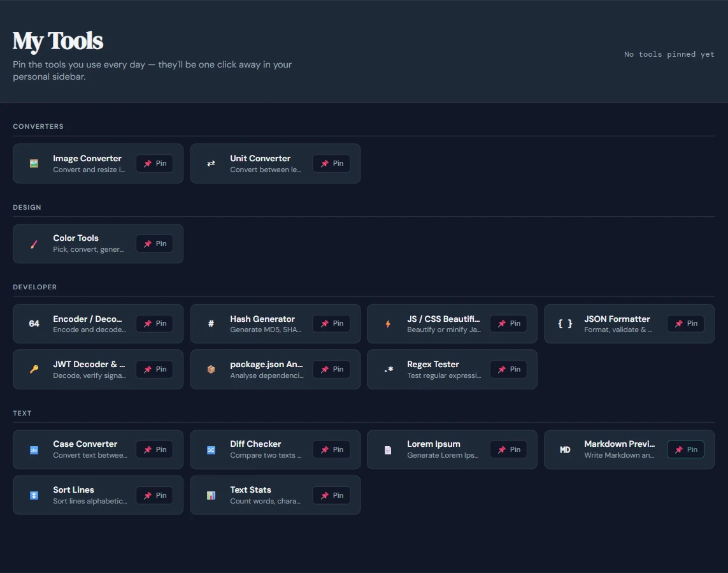Screen dimensions: 728x573
Task: Click the '64' Encoder / Decoder icon
Action: tap(33, 323)
